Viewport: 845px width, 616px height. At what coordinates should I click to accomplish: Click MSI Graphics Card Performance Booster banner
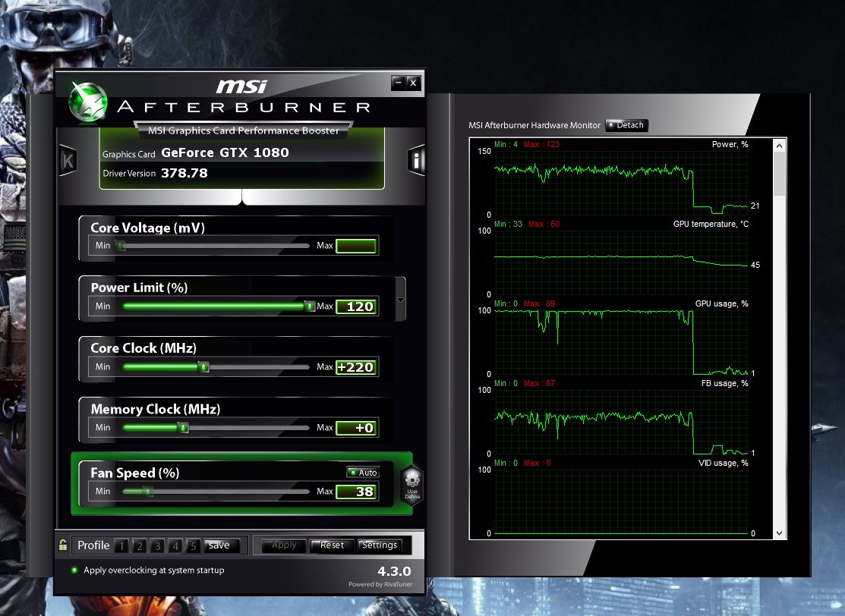244,130
